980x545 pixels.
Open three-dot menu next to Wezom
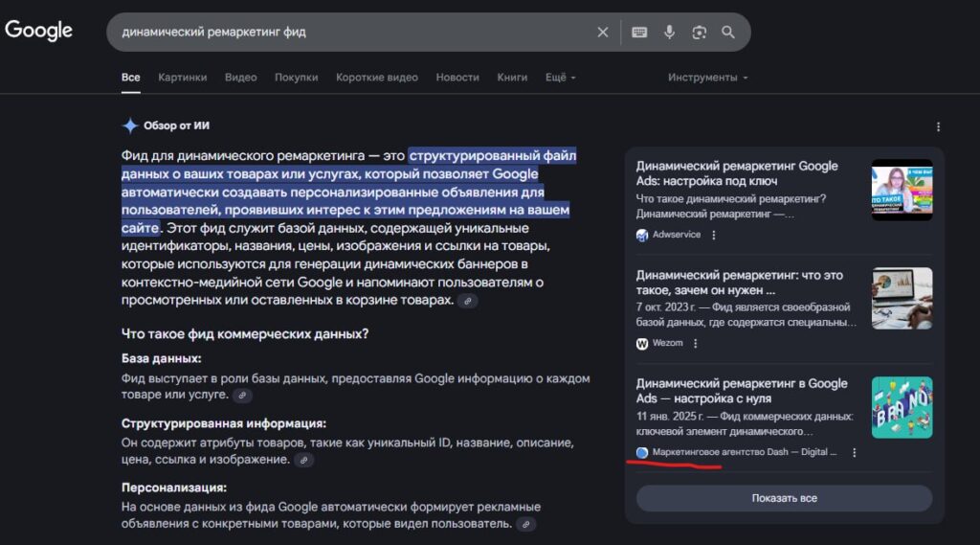point(696,344)
